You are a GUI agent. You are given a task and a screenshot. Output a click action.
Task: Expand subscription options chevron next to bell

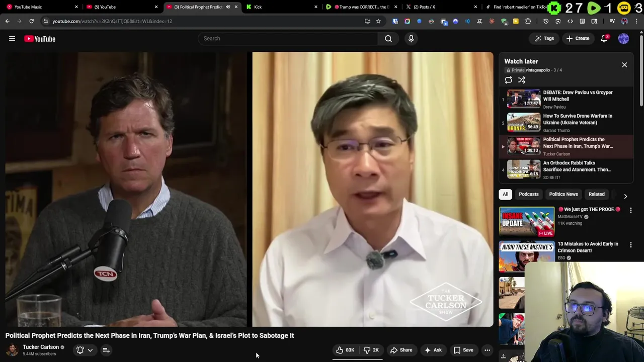[90, 350]
